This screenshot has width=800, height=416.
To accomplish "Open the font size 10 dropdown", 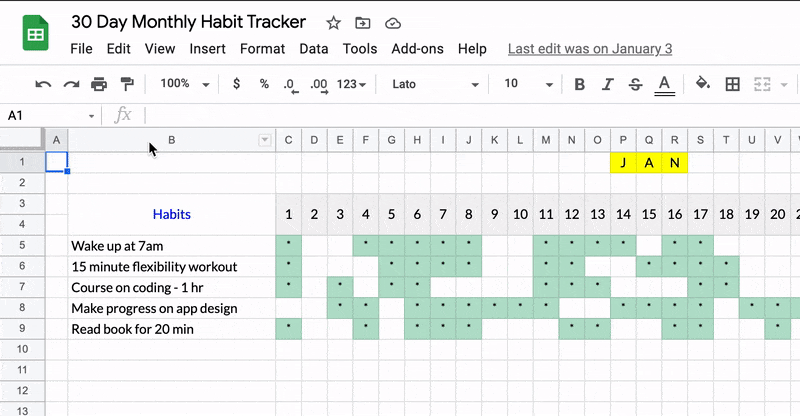I will tap(524, 84).
